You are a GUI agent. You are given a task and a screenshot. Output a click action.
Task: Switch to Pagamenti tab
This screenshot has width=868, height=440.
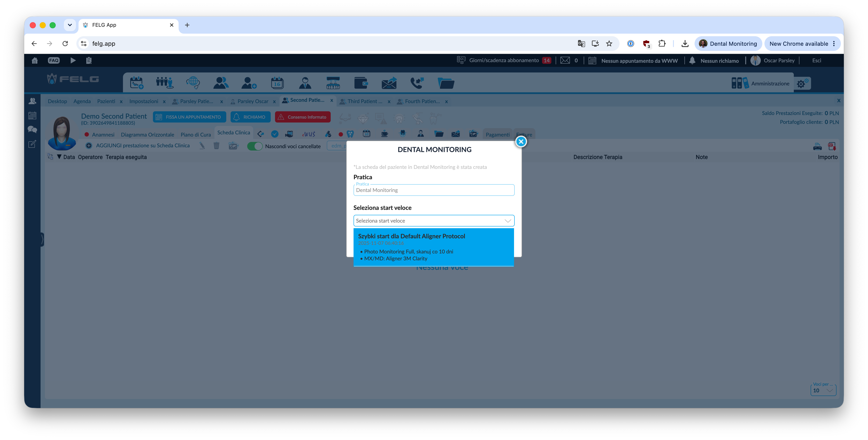497,134
